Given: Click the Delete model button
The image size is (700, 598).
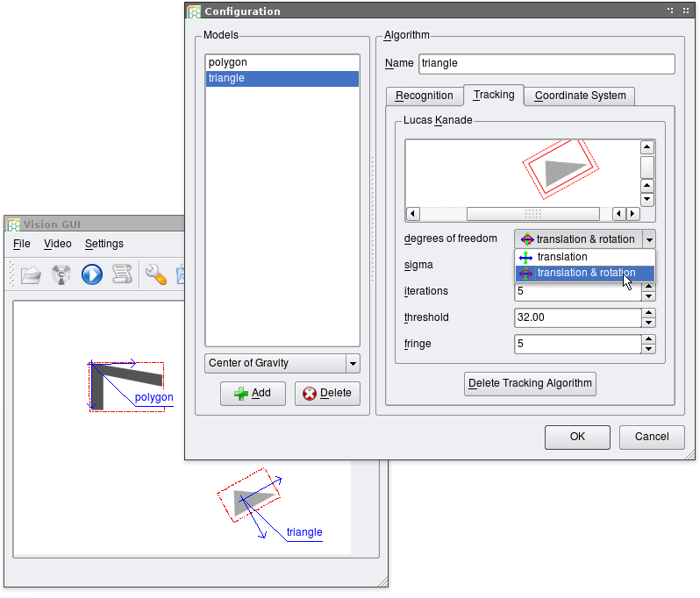Looking at the screenshot, I should click(327, 393).
